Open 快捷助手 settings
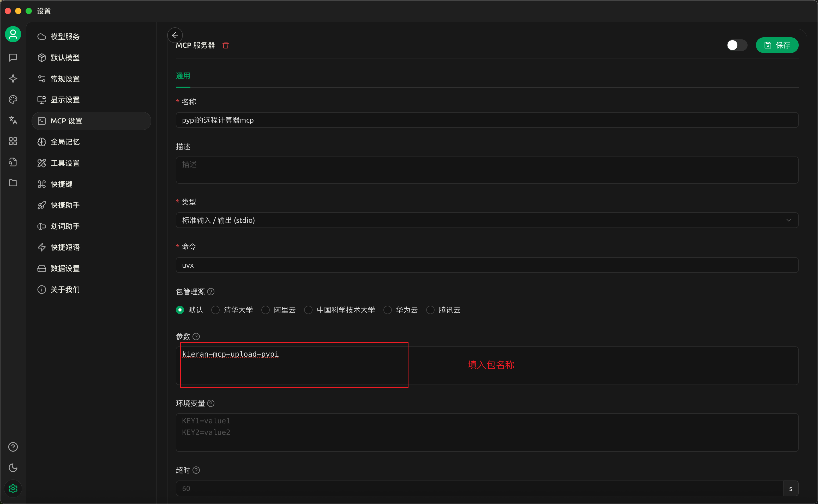 click(x=91, y=205)
